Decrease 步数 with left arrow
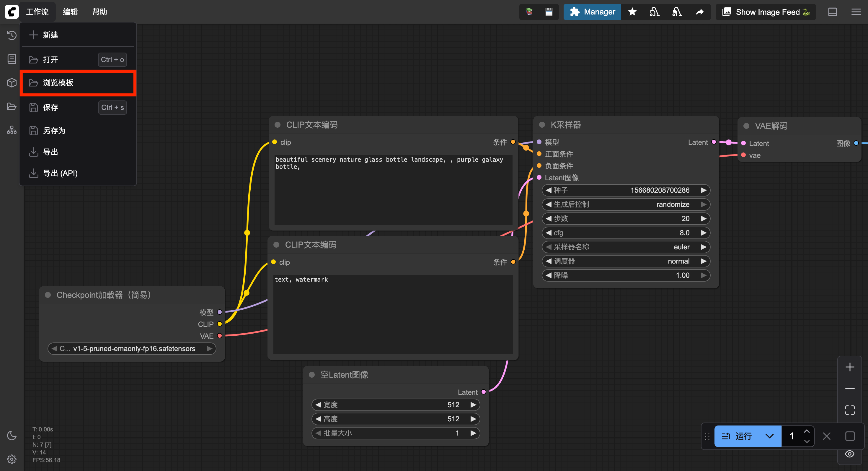 (549, 218)
